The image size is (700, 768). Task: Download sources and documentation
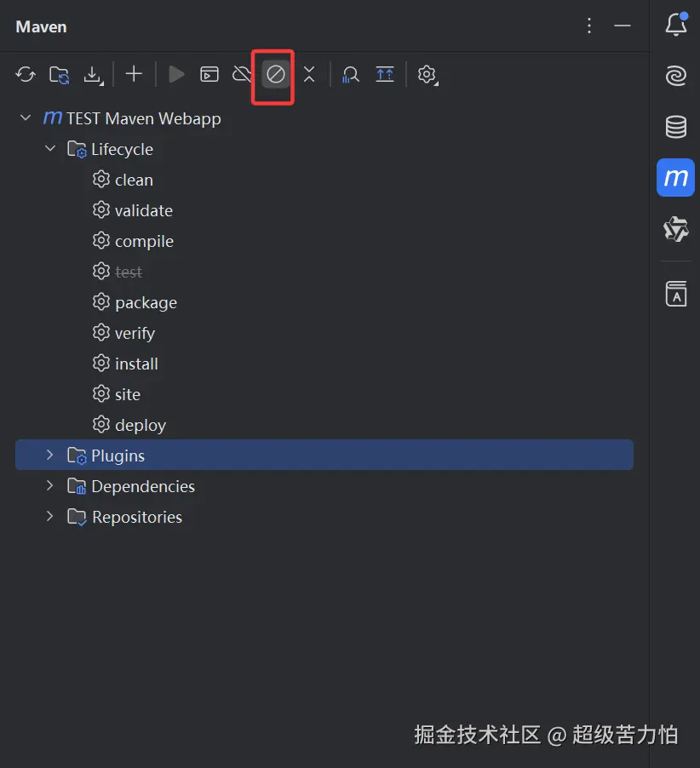(93, 75)
